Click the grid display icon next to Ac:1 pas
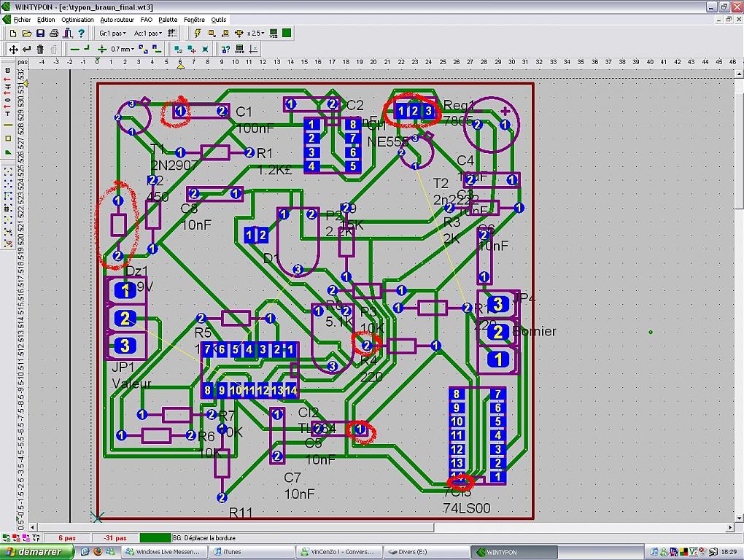The width and height of the screenshot is (744, 560). pyautogui.click(x=172, y=34)
